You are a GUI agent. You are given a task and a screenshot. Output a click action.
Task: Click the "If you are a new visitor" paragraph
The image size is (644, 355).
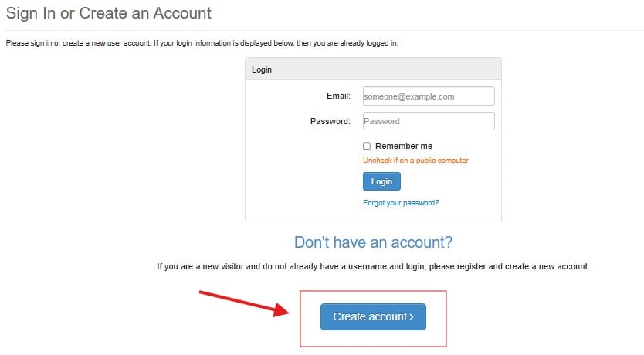tap(373, 266)
